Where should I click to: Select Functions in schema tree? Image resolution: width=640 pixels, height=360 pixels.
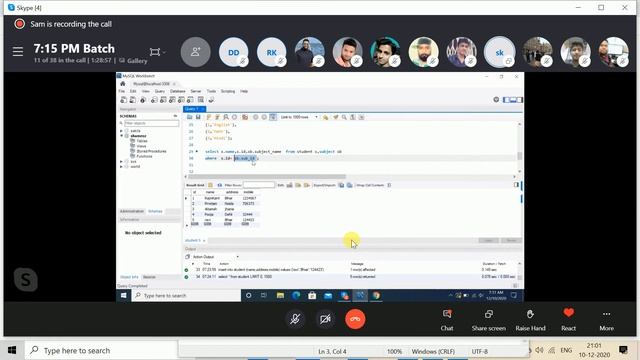(144, 156)
